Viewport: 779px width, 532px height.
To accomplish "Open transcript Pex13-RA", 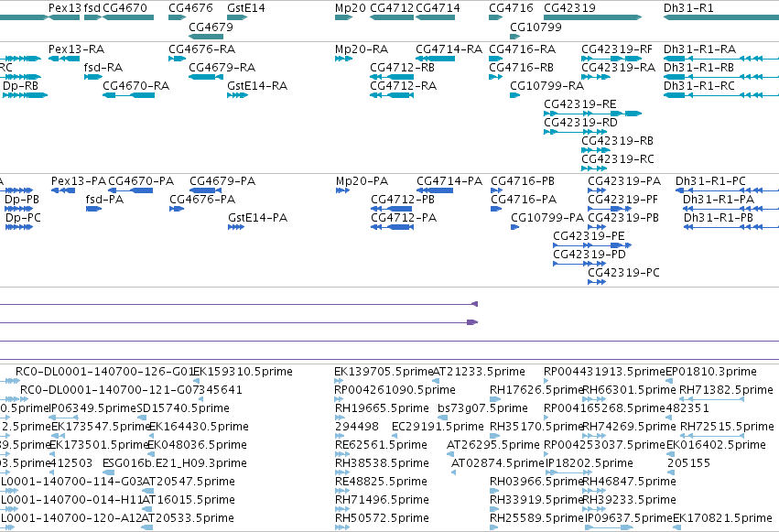I will click(63, 59).
